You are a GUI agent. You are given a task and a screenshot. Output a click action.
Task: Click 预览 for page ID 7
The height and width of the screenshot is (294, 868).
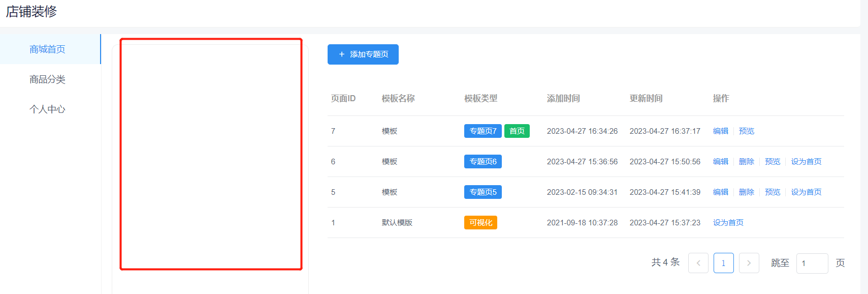tap(747, 131)
